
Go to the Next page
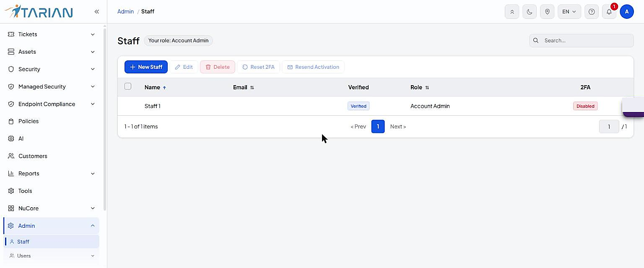(398, 127)
